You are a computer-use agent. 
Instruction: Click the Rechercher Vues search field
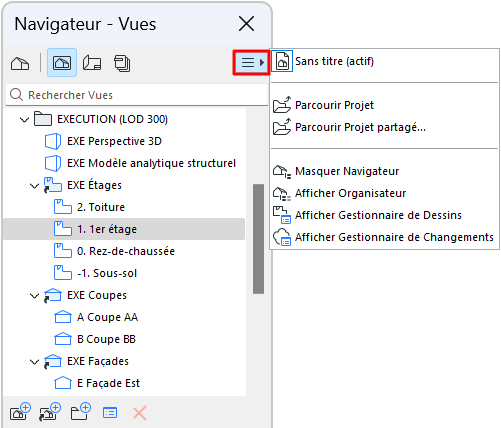pos(137,95)
